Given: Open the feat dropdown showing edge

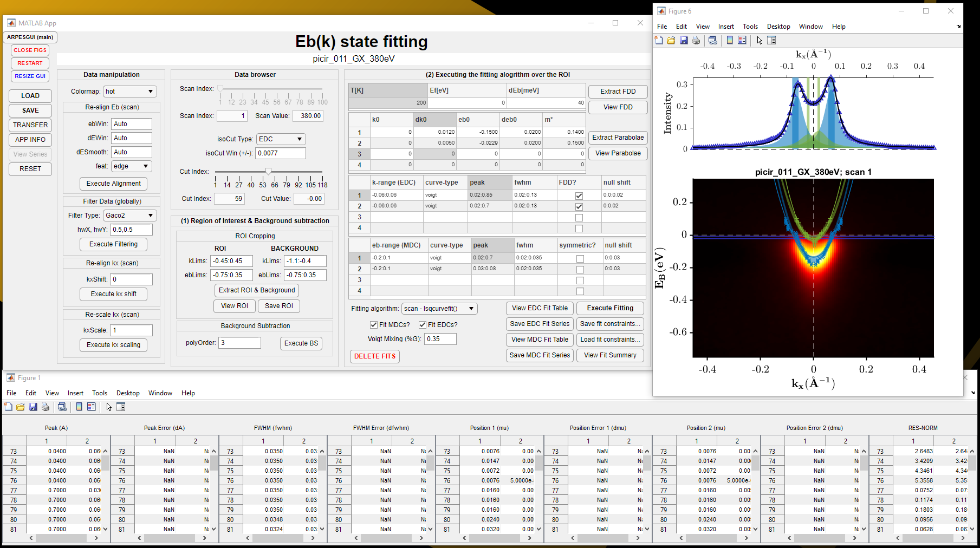Looking at the screenshot, I should (x=132, y=166).
